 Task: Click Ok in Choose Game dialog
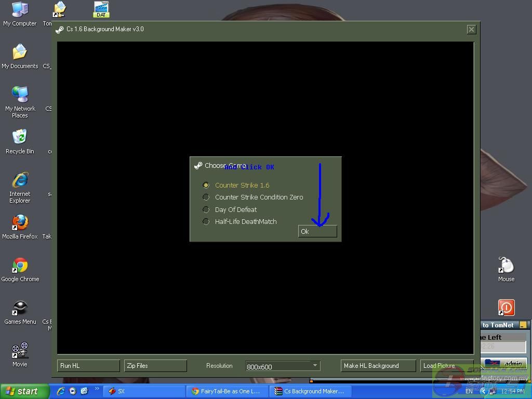317,232
